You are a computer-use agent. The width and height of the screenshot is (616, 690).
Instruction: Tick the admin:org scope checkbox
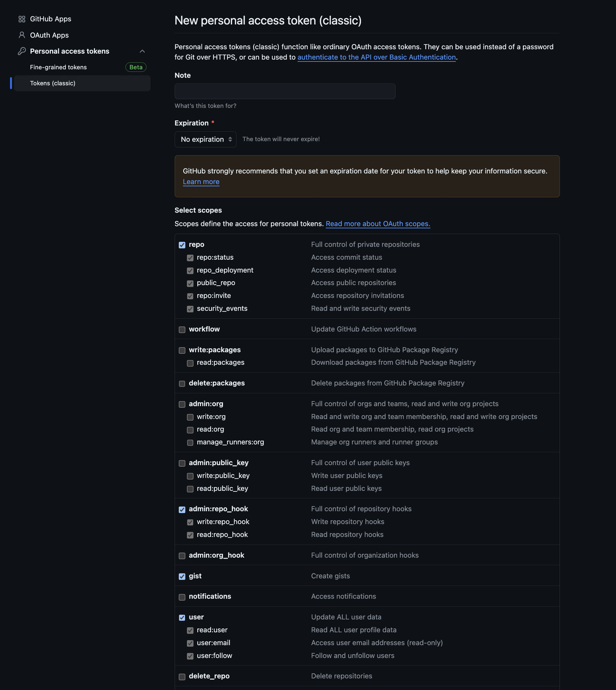(x=182, y=404)
